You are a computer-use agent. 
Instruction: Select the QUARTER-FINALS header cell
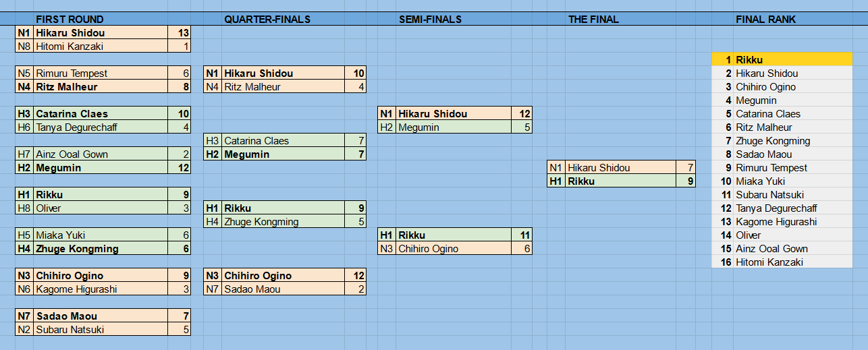(x=267, y=20)
